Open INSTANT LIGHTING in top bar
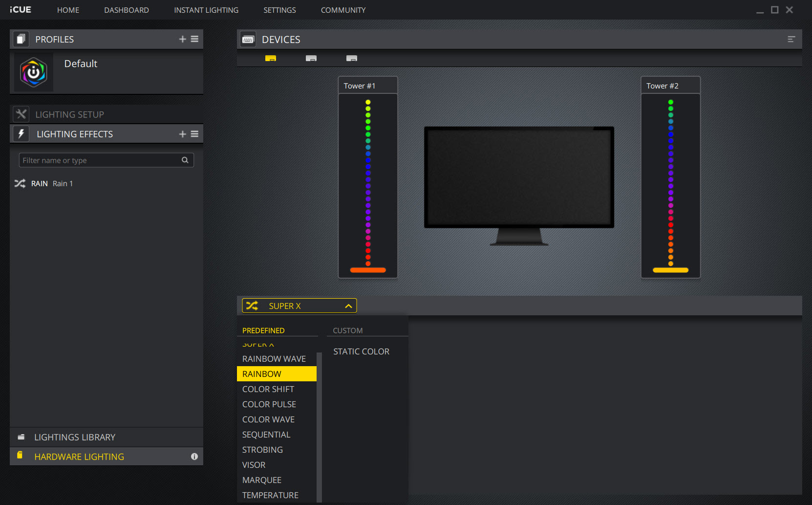The height and width of the screenshot is (505, 812). (206, 10)
